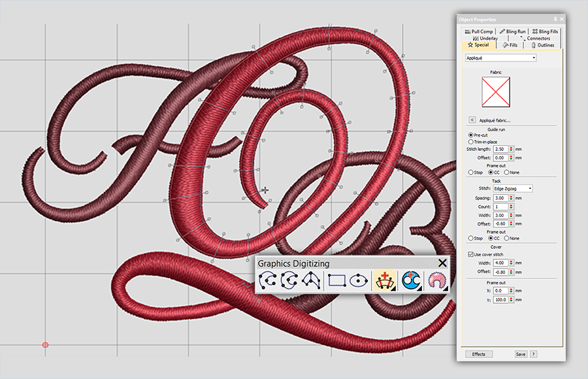Select the Partial Appliqué tool
Viewport: 588px width, 379px height.
(410, 281)
